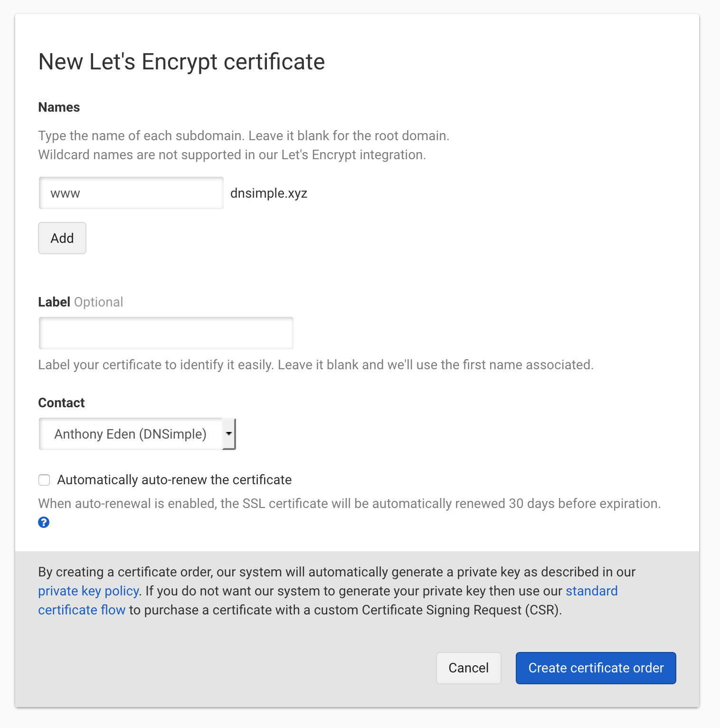720x728 pixels.
Task: Cancel the certificate order
Action: [468, 668]
